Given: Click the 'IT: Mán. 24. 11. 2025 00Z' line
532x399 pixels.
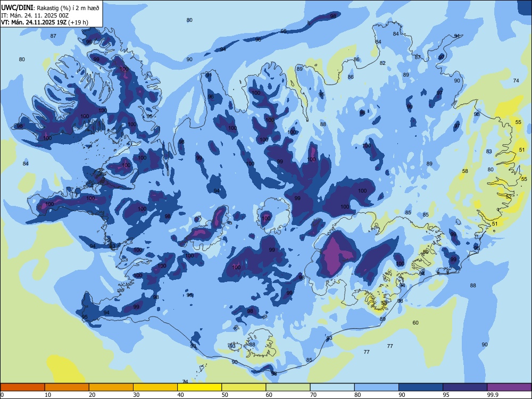Looking at the screenshot, I should [35, 15].
